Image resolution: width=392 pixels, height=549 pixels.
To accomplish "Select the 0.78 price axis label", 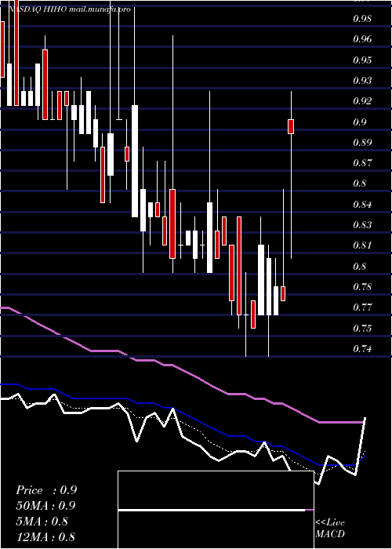I will point(362,287).
